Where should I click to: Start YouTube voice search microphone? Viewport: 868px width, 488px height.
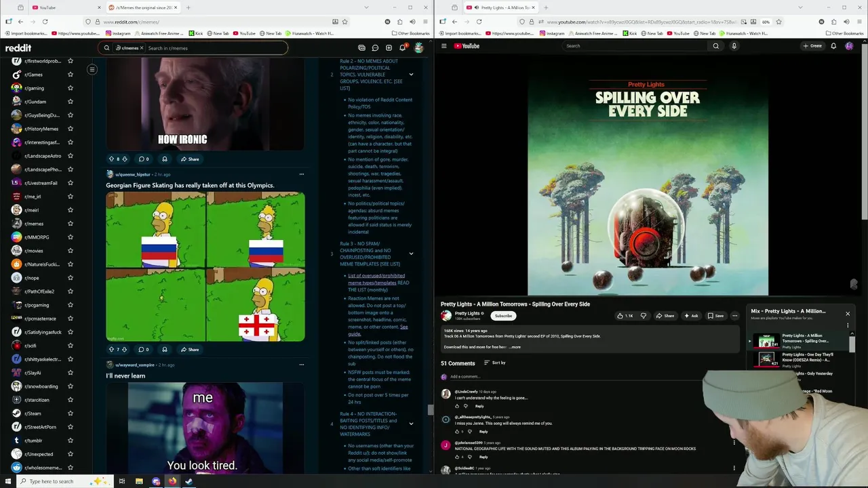[x=734, y=46]
